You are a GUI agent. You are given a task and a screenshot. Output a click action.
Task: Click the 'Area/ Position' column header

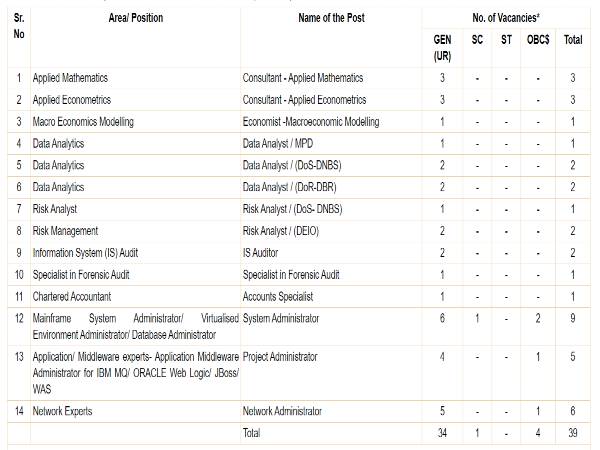135,18
